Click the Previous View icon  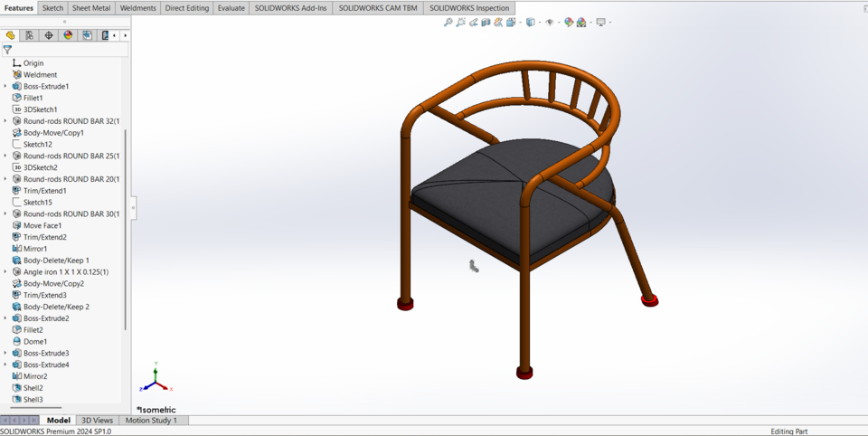(473, 22)
